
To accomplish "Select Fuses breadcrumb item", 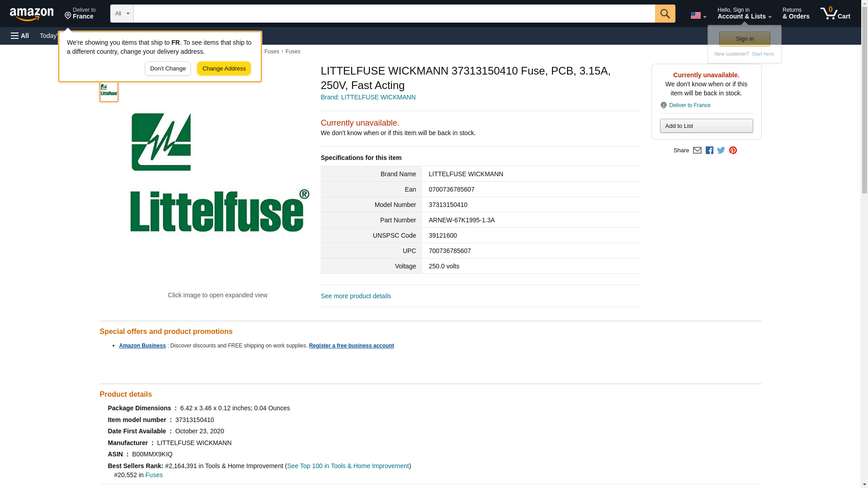I will 293,52.
